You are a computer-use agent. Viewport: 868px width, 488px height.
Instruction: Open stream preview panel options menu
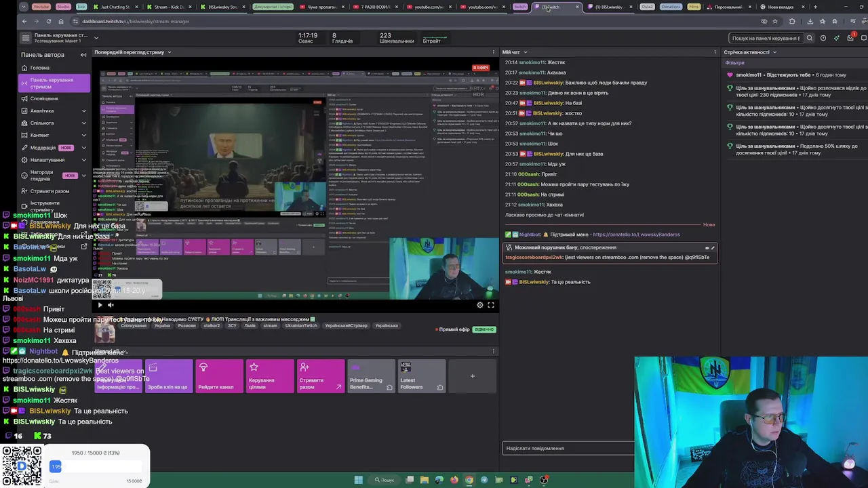click(494, 52)
